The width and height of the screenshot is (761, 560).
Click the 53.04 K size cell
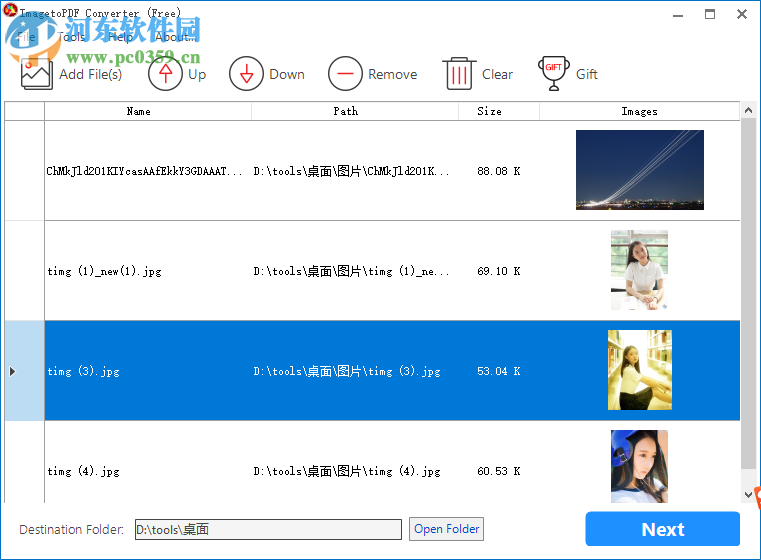point(499,371)
